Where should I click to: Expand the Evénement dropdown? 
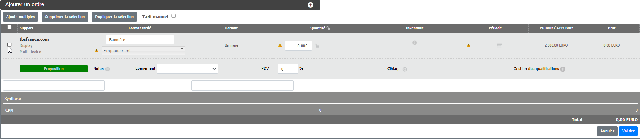(x=187, y=69)
